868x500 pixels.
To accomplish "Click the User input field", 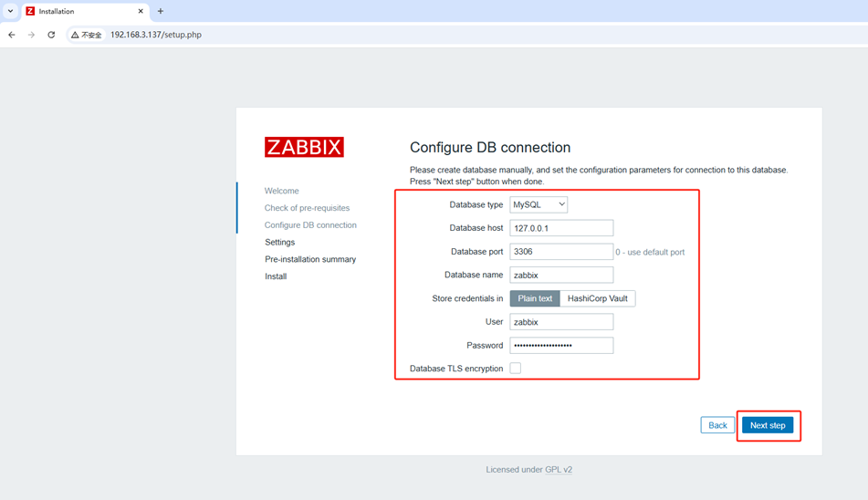I will coord(561,322).
